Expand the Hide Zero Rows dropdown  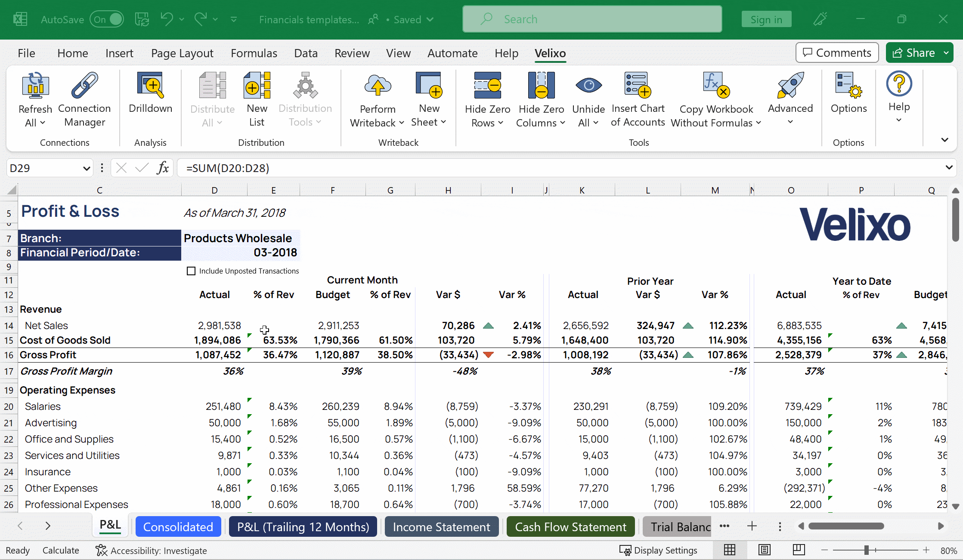(x=501, y=123)
